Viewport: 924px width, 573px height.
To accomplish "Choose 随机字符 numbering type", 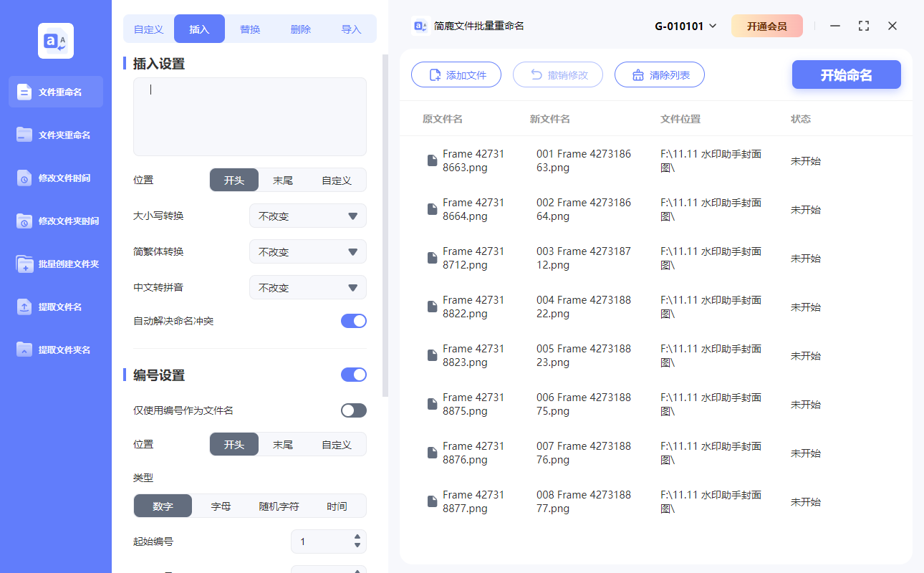I will click(x=279, y=506).
